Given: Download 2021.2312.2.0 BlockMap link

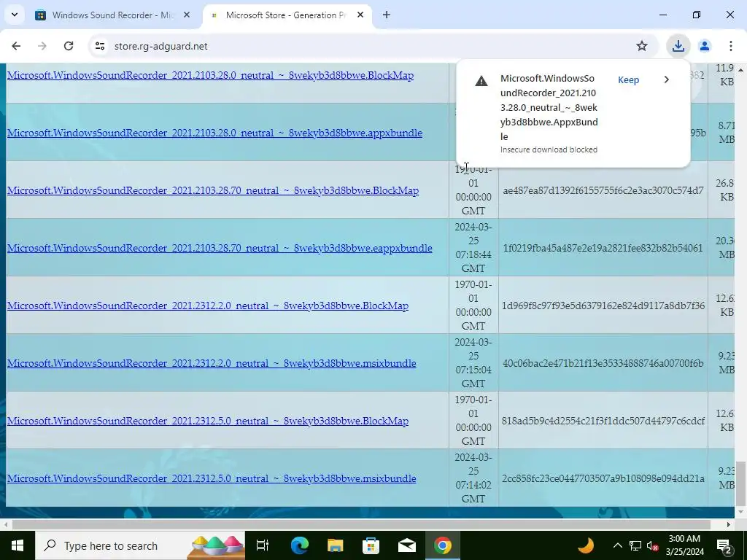Looking at the screenshot, I should pos(208,306).
